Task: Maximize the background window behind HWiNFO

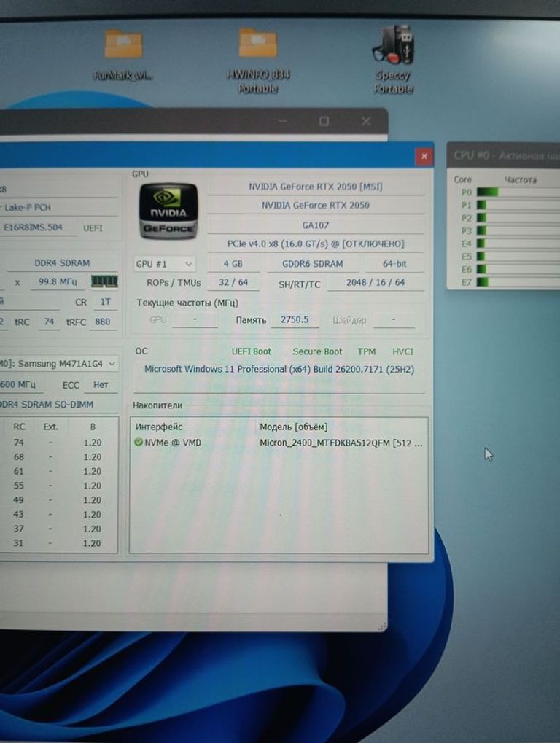Action: 324,121
